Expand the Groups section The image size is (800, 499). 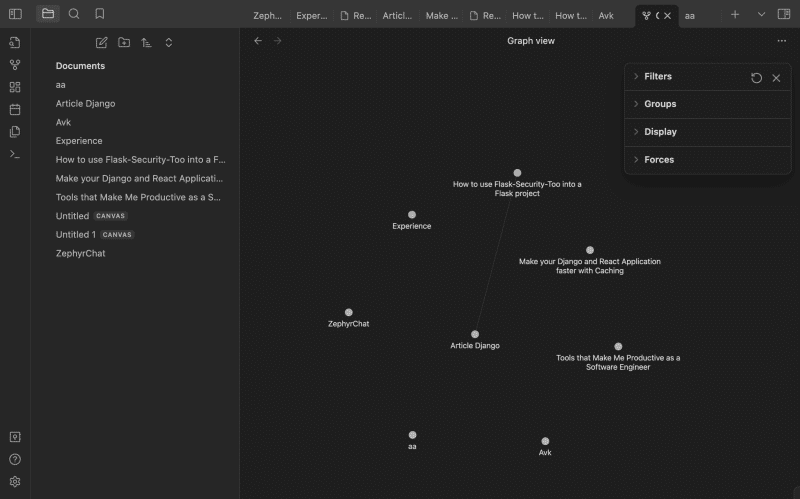tap(660, 104)
